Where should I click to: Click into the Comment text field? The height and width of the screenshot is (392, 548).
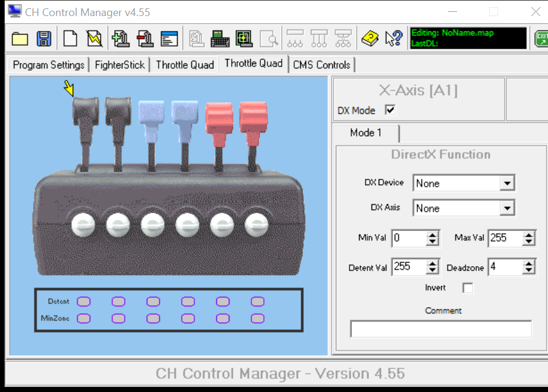pos(441,329)
